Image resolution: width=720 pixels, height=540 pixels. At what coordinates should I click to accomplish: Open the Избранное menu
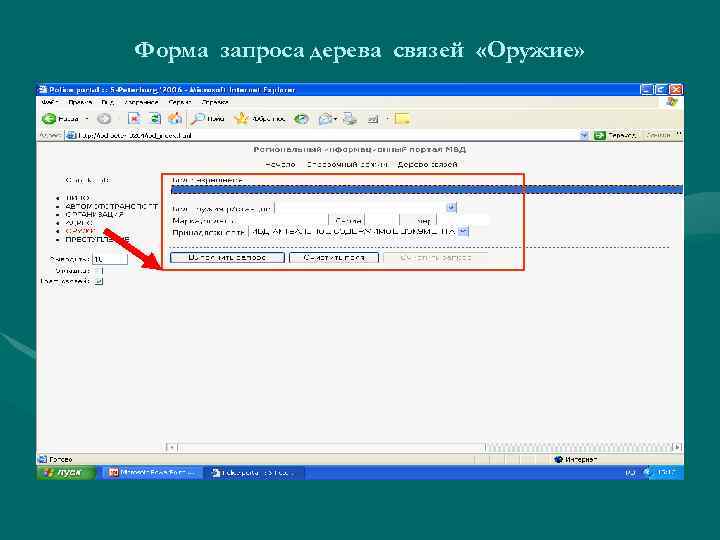141,102
